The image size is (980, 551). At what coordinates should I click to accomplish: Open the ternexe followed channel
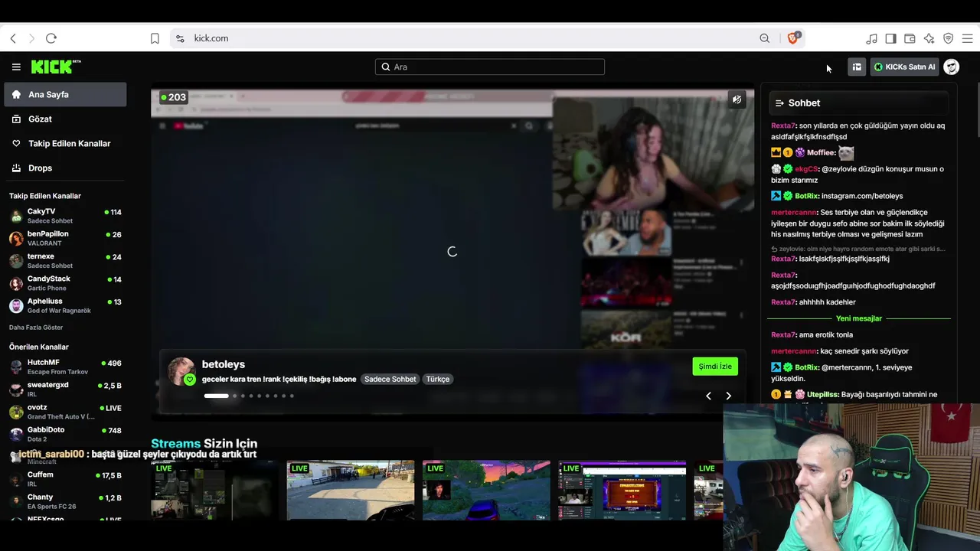coord(65,261)
